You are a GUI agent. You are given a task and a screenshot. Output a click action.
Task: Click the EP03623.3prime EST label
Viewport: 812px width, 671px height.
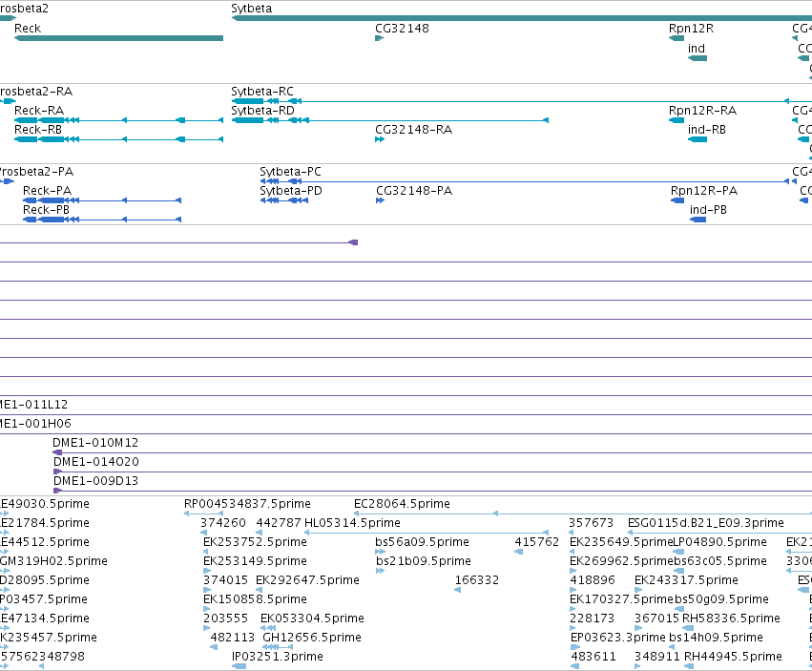tap(617, 638)
